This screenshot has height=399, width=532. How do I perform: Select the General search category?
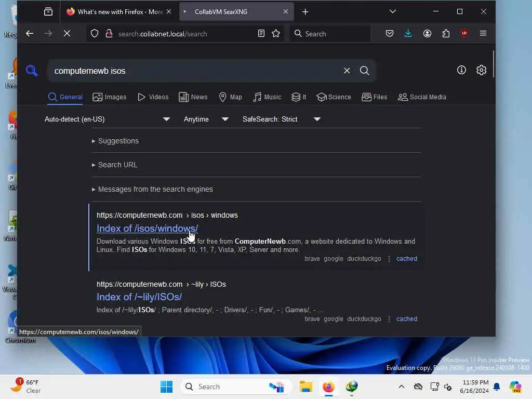pos(65,97)
